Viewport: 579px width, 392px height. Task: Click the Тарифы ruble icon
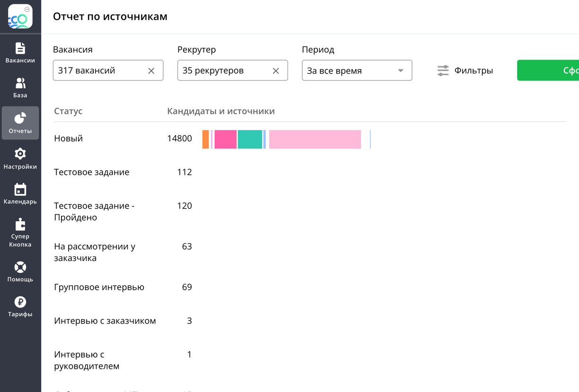click(20, 302)
